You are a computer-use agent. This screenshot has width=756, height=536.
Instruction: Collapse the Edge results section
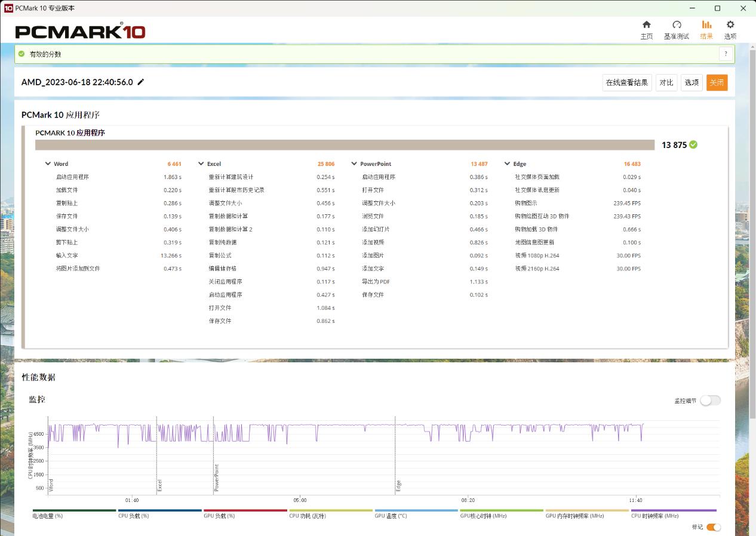[508, 164]
